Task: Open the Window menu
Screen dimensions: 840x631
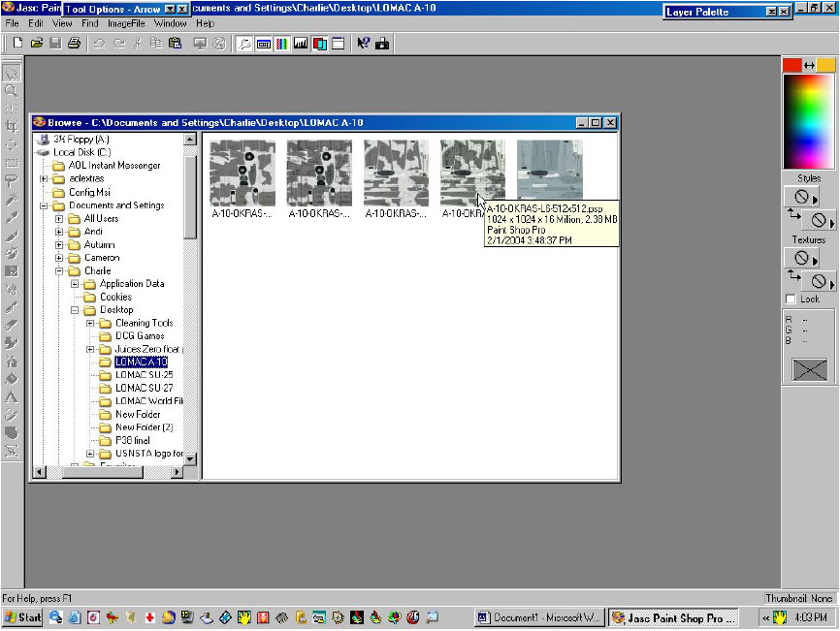Action: pyautogui.click(x=171, y=23)
